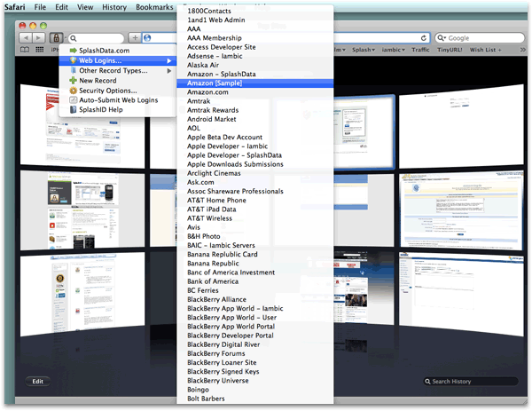Click the SplashID search input field
The image size is (532, 411).
tap(97, 38)
